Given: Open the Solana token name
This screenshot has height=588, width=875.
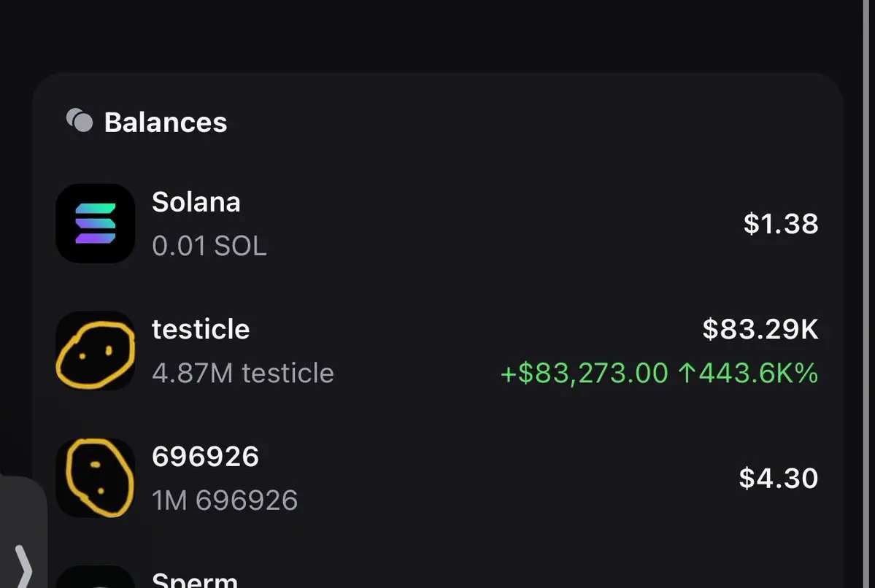Looking at the screenshot, I should click(196, 202).
